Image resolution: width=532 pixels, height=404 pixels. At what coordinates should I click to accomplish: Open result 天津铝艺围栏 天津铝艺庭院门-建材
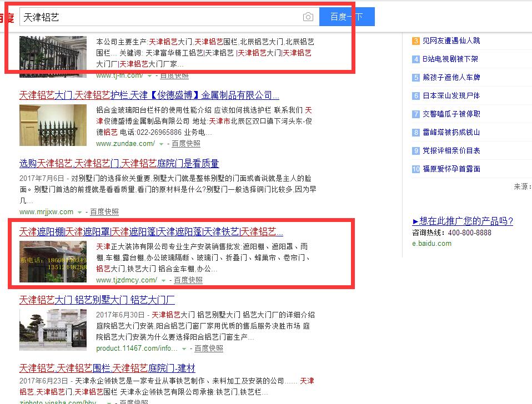[107, 368]
